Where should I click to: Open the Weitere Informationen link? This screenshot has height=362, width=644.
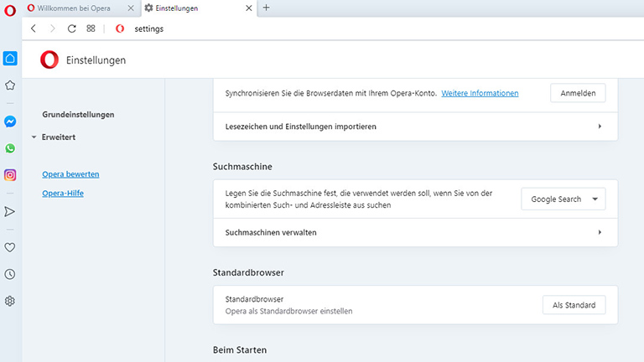point(480,93)
